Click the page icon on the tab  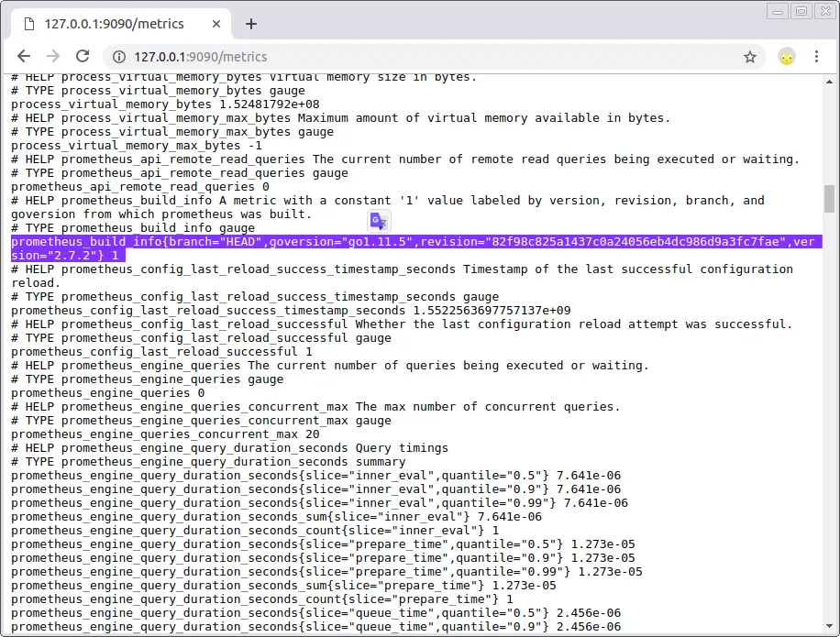[29, 24]
